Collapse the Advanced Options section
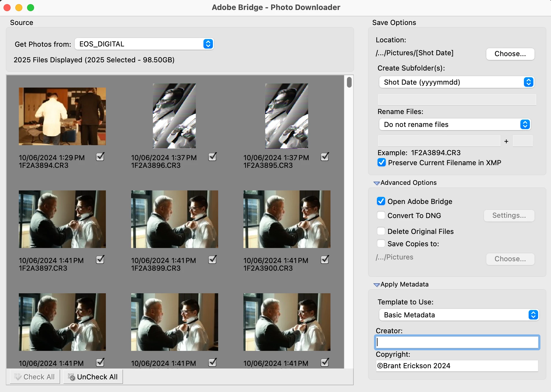The image size is (551, 392). point(377,183)
